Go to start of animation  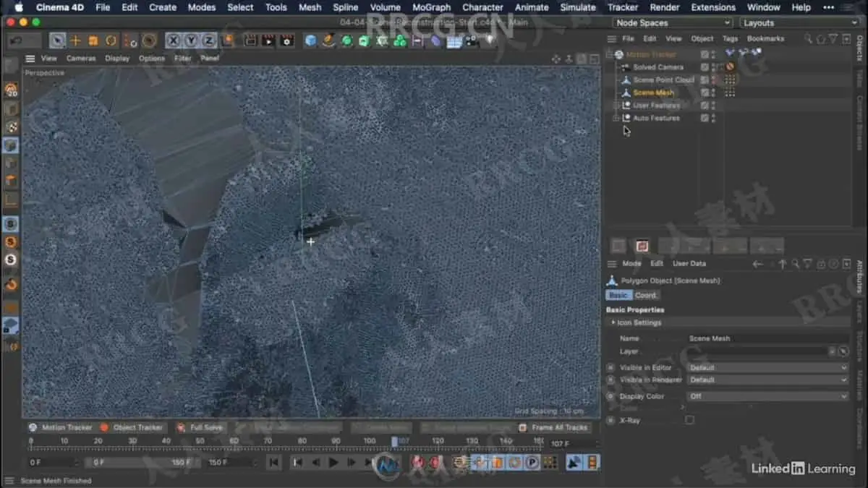[274, 462]
